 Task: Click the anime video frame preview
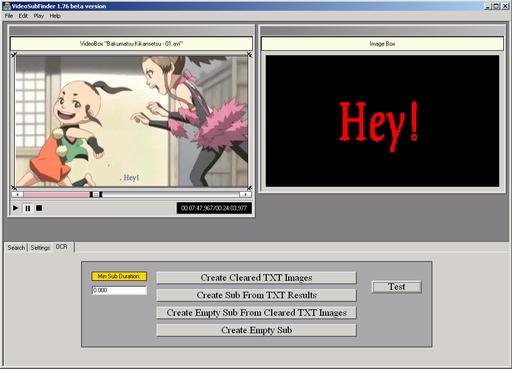tap(132, 121)
